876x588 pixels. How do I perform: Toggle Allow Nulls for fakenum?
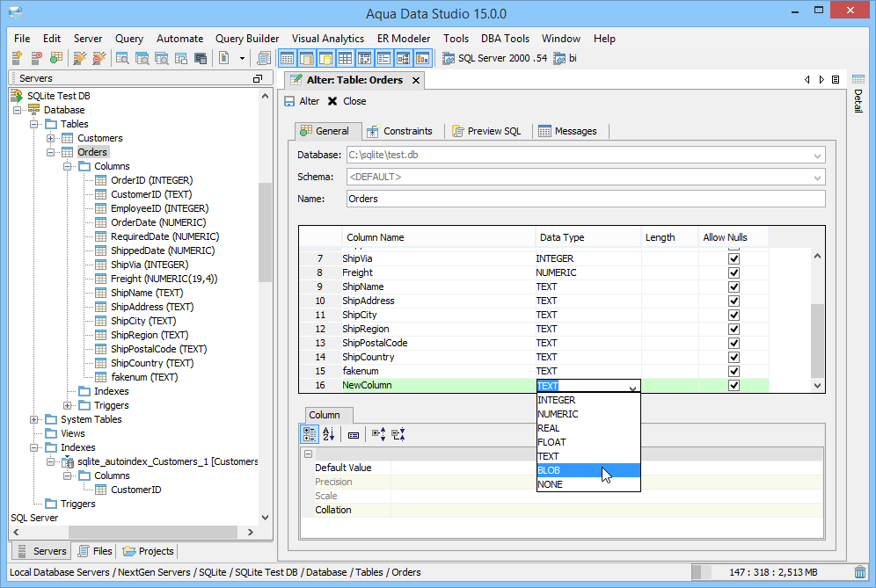tap(734, 371)
